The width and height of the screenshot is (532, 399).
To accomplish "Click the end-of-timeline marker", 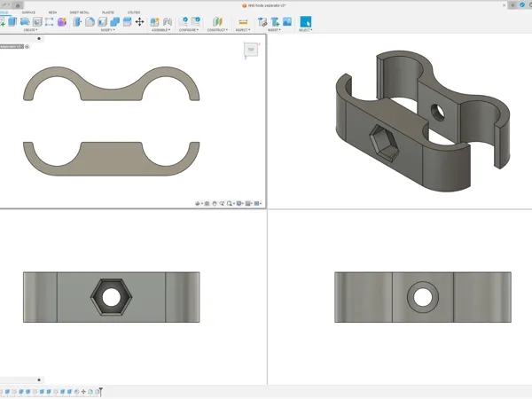I will pyautogui.click(x=101, y=392).
